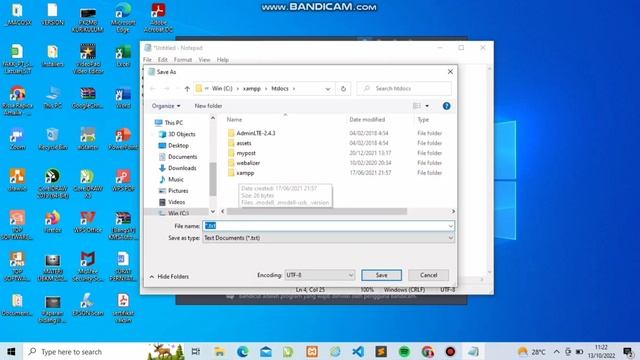This screenshot has width=640, height=360.
Task: Open the PowerPoint desktop shortcut
Action: (x=123, y=139)
